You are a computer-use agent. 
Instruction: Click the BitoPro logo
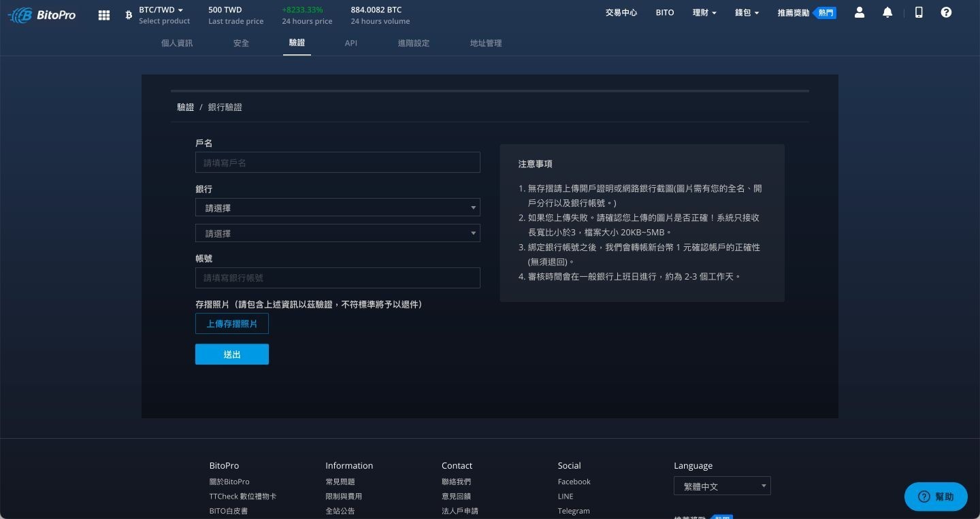(x=42, y=14)
